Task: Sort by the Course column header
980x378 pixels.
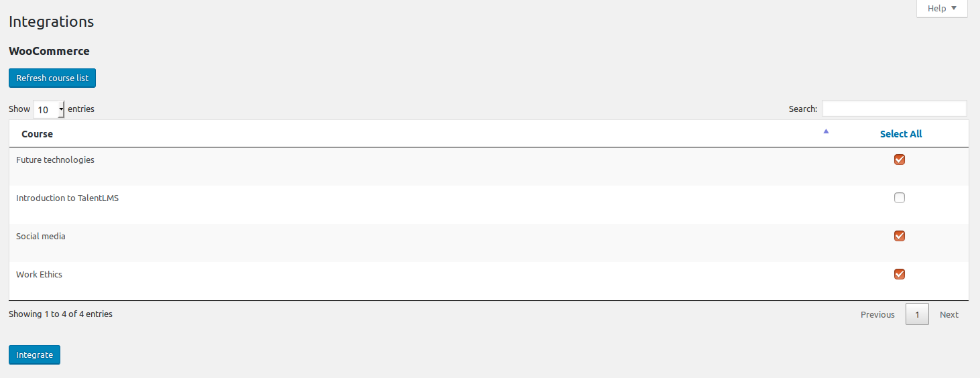Action: [38, 134]
